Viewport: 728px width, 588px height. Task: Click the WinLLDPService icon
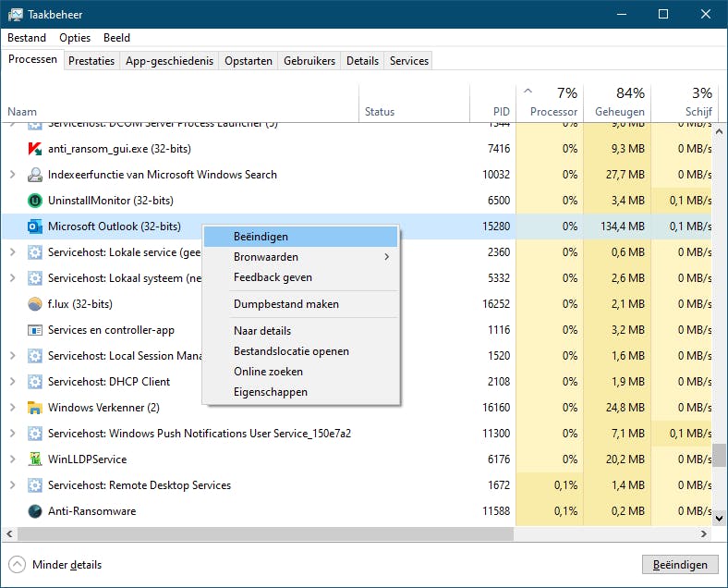point(35,459)
